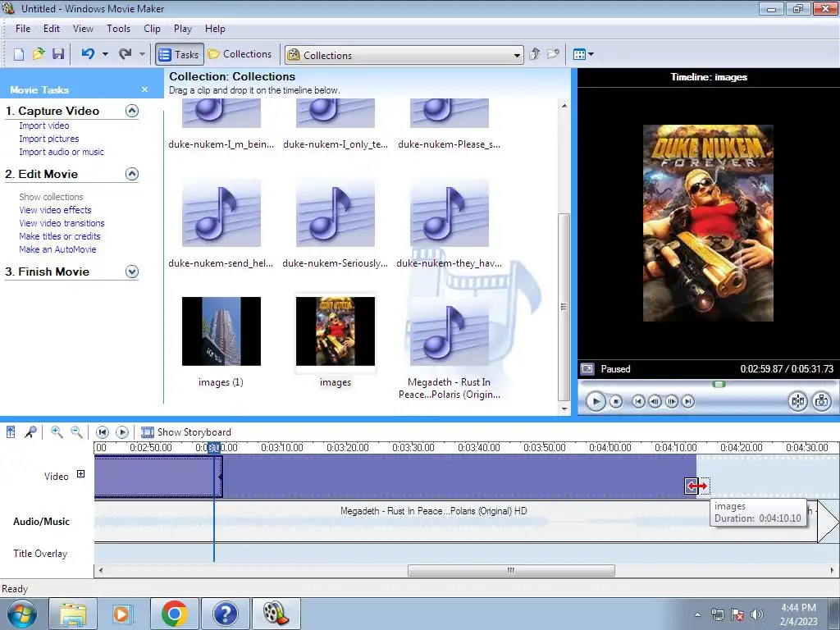Click the new collection folder icon
This screenshot has height=630, width=840.
click(x=553, y=54)
